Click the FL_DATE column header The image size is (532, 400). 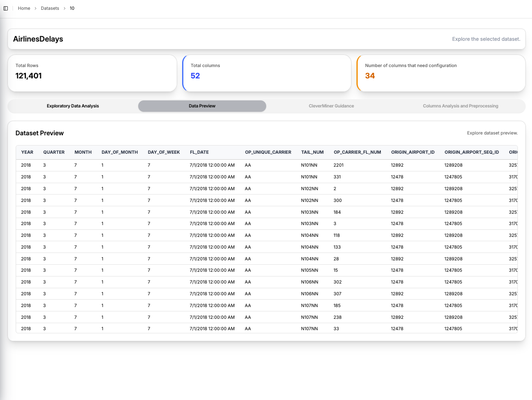pyautogui.click(x=199, y=152)
